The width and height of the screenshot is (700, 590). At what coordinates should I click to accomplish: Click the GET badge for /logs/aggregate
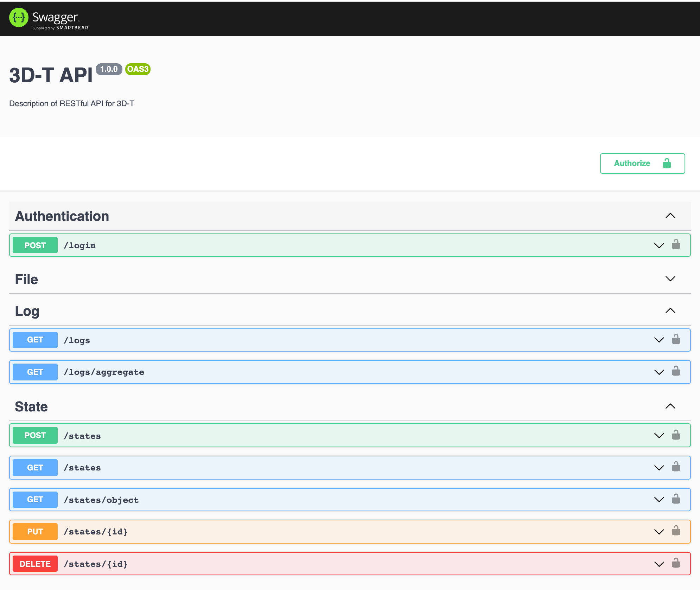tap(35, 372)
